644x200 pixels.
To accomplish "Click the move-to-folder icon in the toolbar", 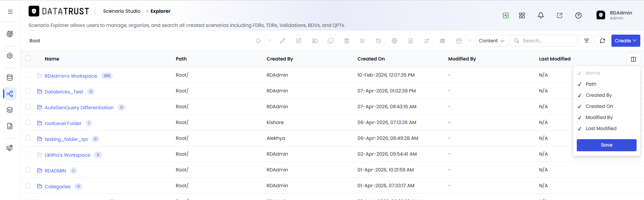I will tap(315, 41).
